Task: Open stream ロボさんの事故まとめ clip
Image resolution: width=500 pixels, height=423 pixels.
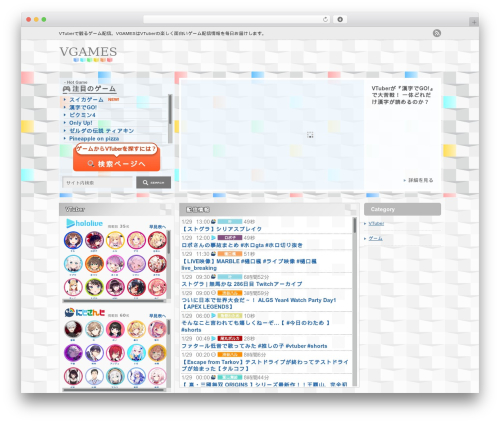Action: click(x=242, y=245)
